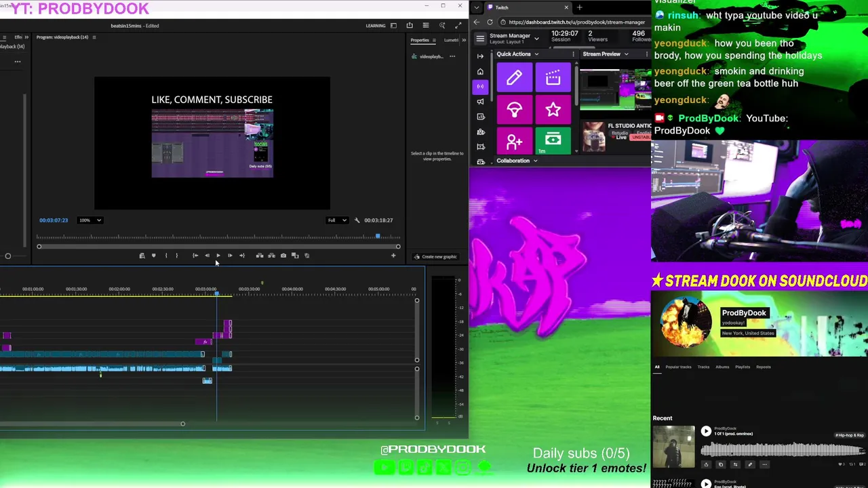Switch to LEARNING workspace

tap(376, 26)
